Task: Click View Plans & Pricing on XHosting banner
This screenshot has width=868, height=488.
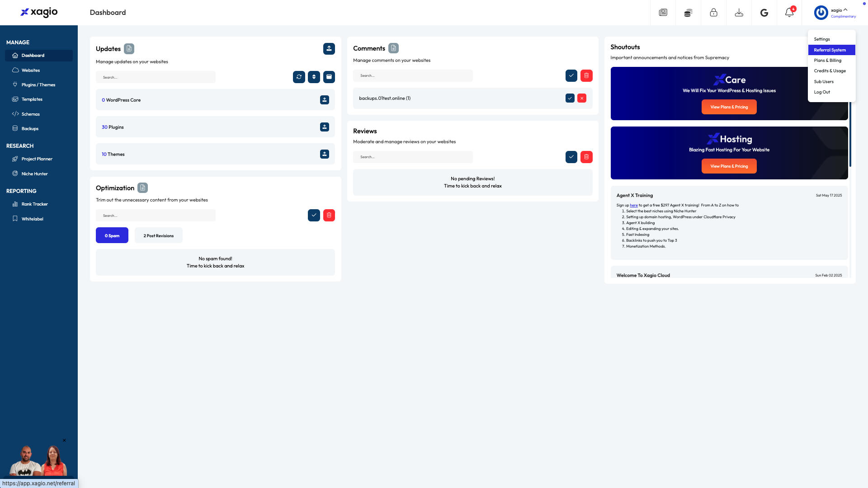Action: click(729, 166)
